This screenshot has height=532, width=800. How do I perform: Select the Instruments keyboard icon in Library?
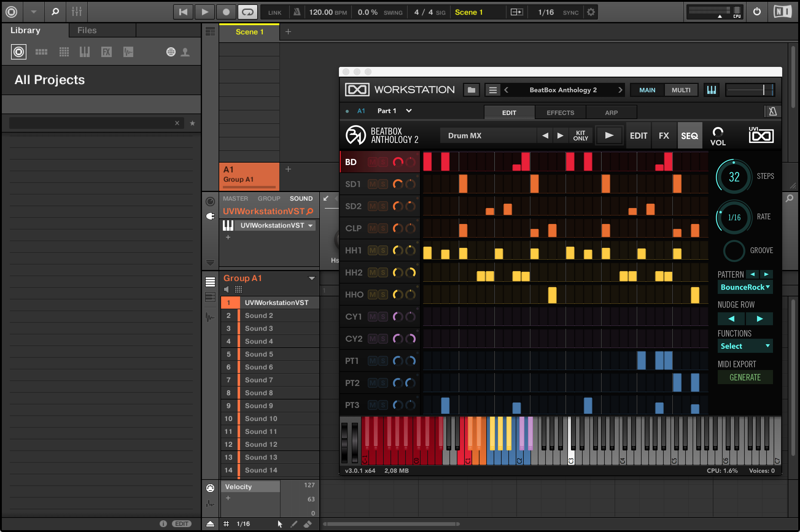point(85,52)
